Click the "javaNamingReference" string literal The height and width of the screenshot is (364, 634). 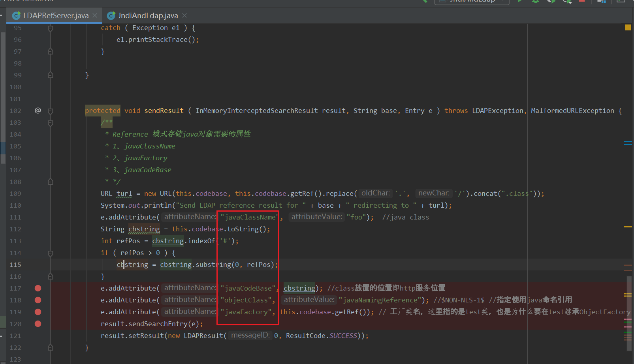coord(380,300)
